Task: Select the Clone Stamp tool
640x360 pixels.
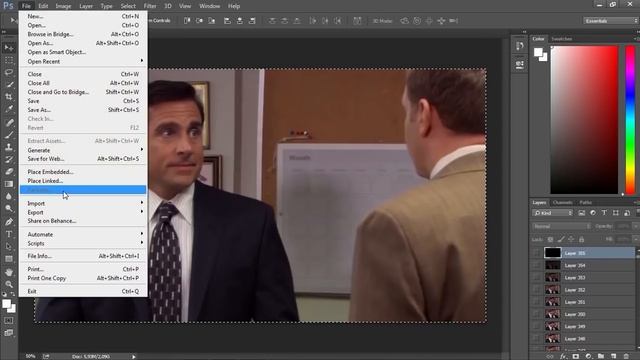Action: [x=9, y=147]
